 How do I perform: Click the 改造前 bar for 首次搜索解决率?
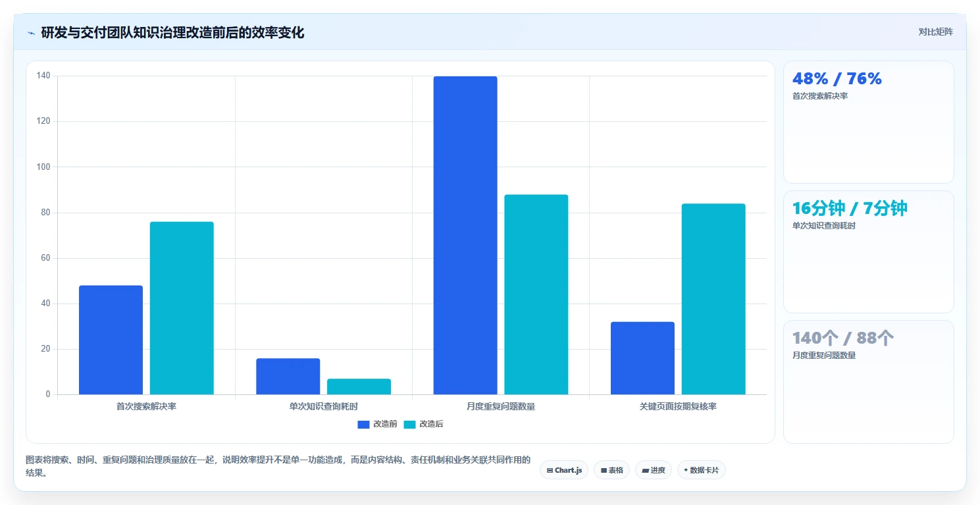tap(111, 340)
